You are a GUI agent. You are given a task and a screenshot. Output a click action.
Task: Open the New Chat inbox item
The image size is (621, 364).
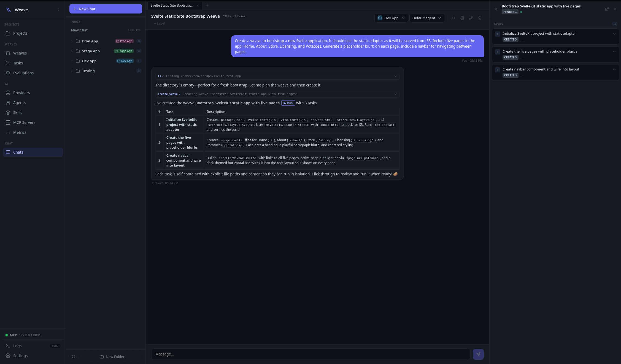(106, 30)
